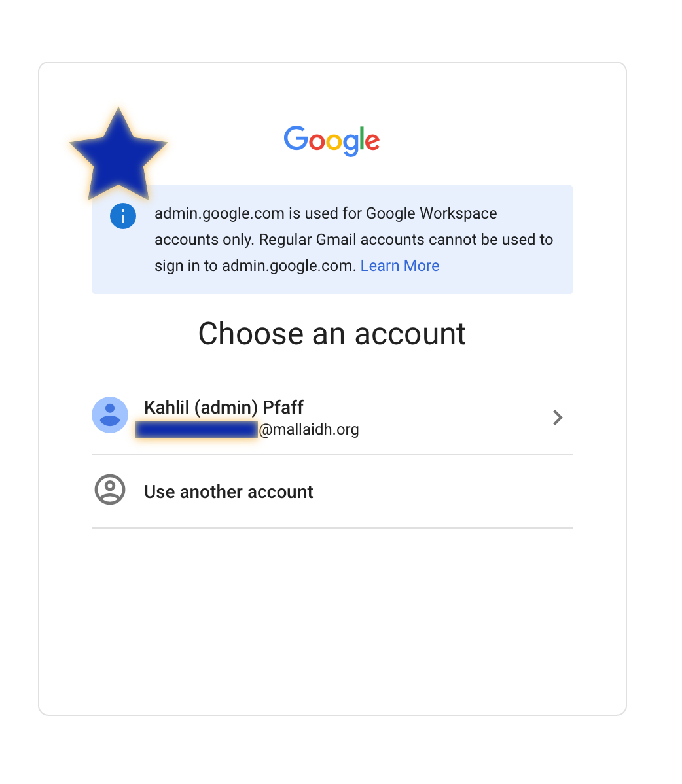The height and width of the screenshot is (784, 682).
Task: Click Kahlil Pfaff's blue profile avatar
Action: pos(110,415)
